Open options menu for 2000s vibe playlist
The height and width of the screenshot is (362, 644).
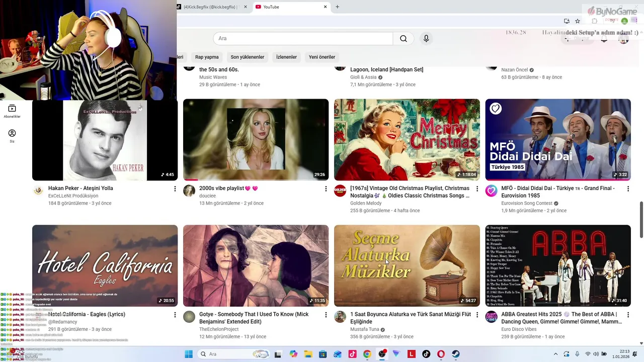[326, 189]
